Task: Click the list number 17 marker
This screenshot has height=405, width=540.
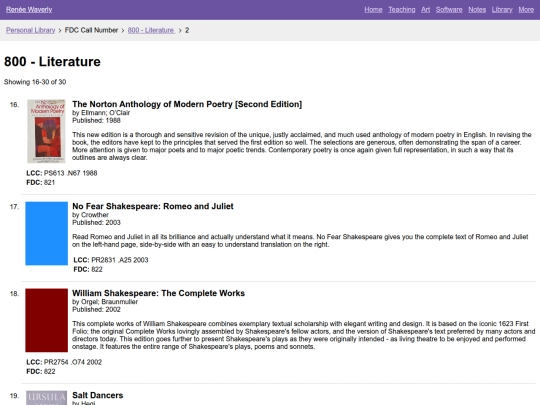Action: pyautogui.click(x=14, y=207)
